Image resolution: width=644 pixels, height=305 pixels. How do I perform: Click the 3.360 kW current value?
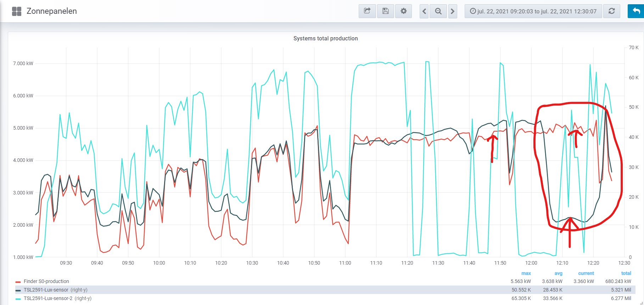584,281
